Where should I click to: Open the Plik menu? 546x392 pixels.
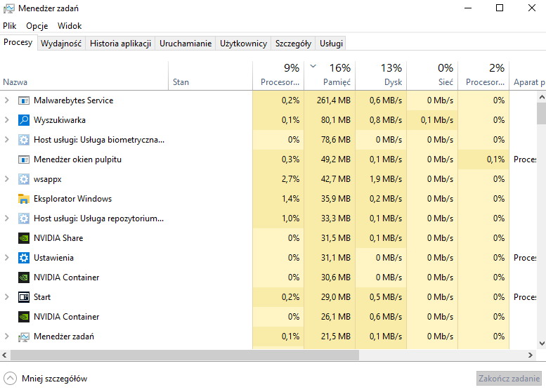click(x=9, y=25)
